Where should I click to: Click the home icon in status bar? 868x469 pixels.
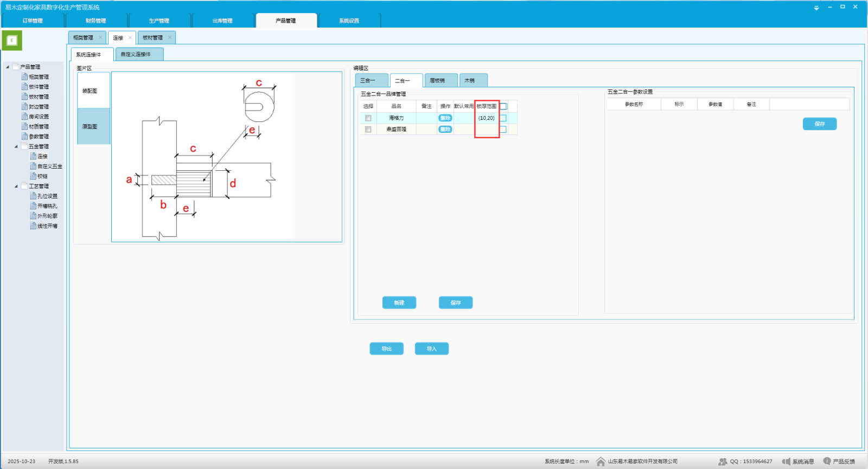pyautogui.click(x=601, y=461)
